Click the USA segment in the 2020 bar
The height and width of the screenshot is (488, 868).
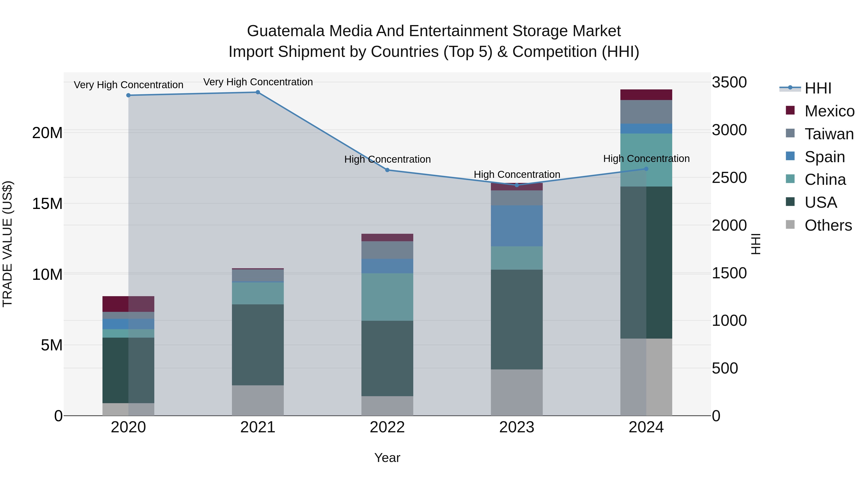128,370
